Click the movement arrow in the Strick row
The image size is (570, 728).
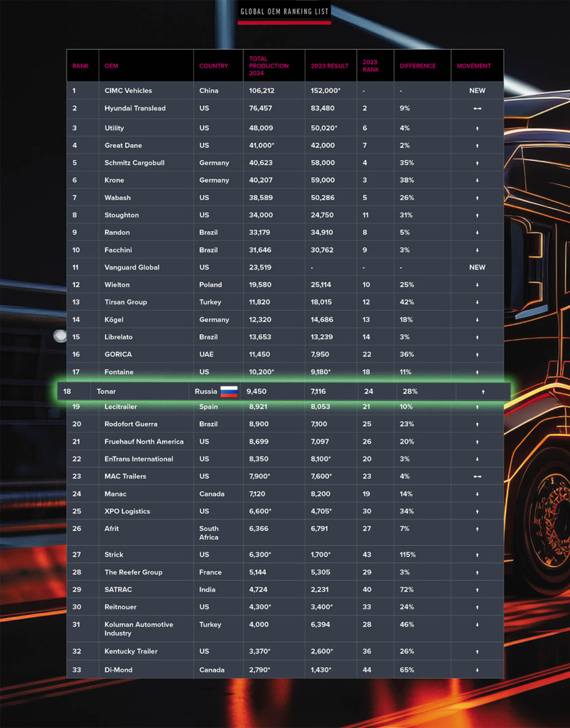click(x=477, y=555)
